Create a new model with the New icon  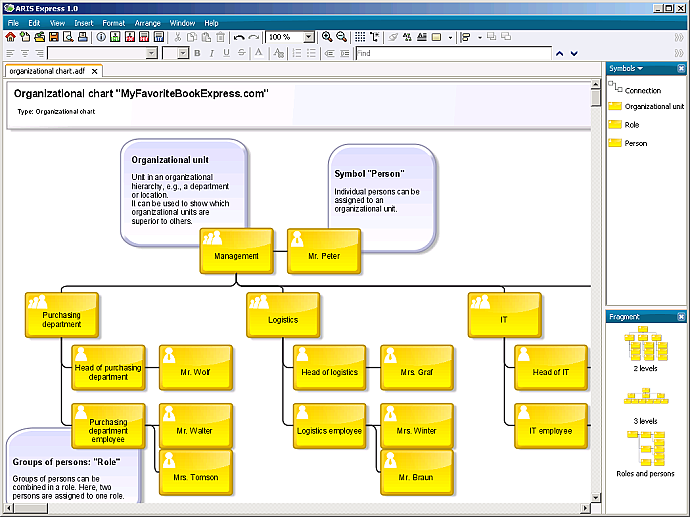pos(25,37)
